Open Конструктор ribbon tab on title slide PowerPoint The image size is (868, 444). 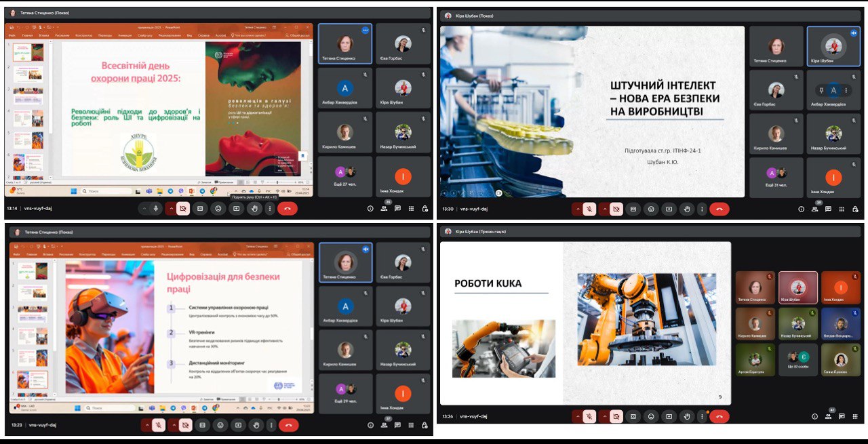coord(83,35)
